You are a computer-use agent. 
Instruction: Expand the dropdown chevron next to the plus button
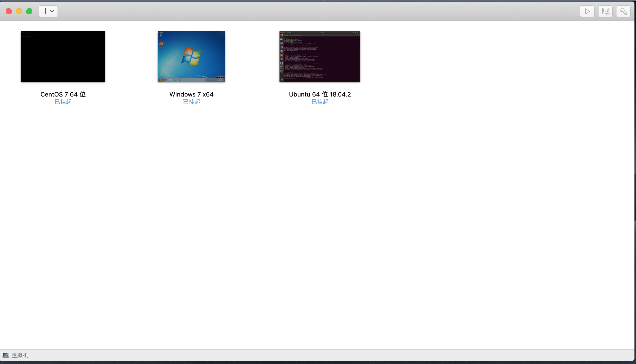(x=52, y=11)
